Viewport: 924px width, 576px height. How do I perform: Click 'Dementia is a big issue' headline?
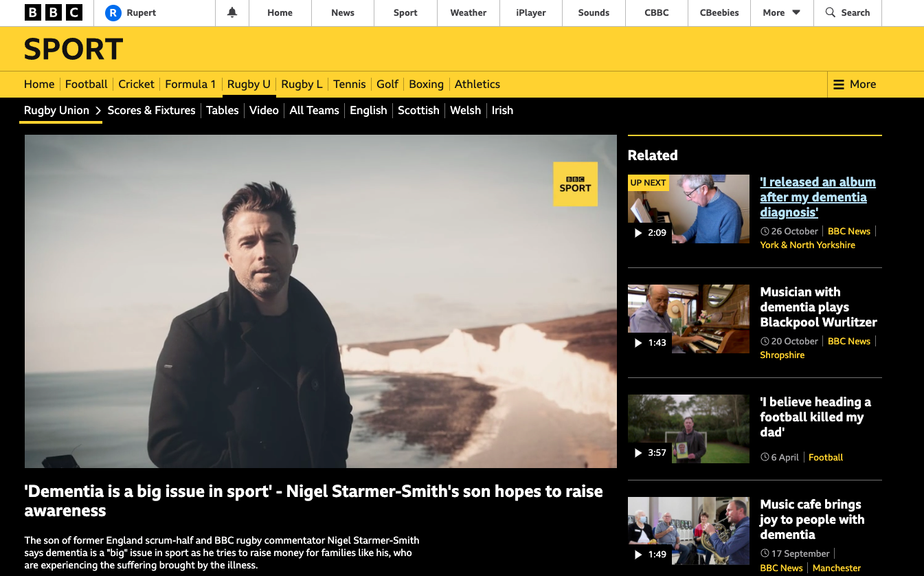coord(313,501)
